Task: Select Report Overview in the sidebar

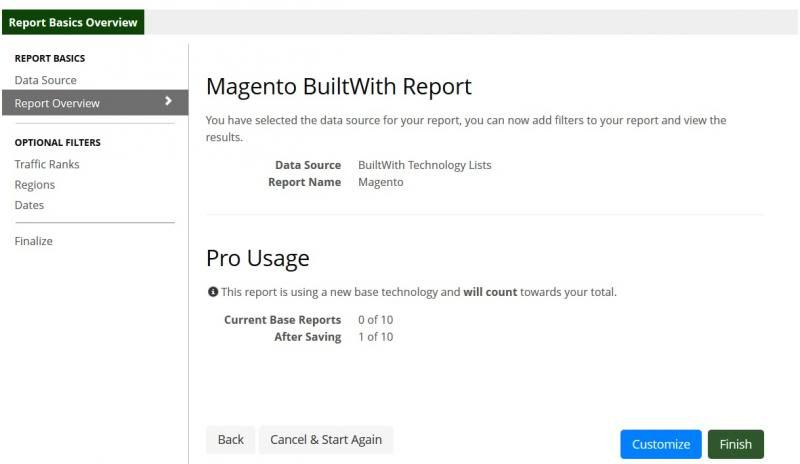Action: [95, 103]
